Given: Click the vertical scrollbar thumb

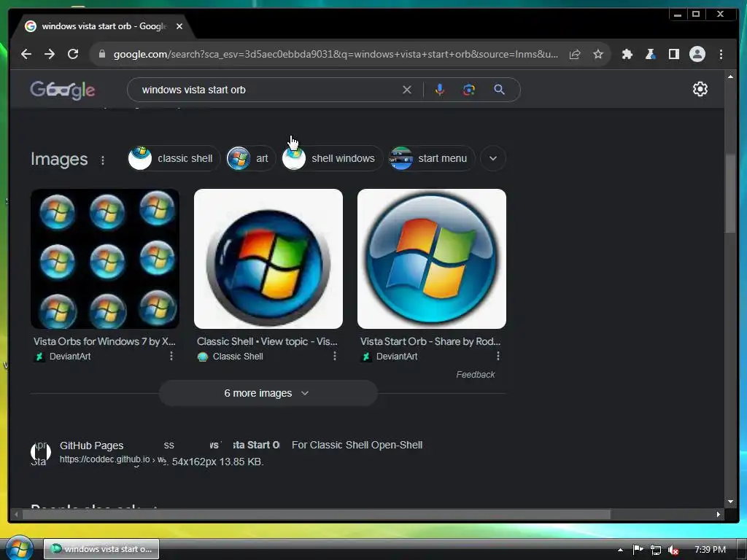Looking at the screenshot, I should (x=730, y=192).
